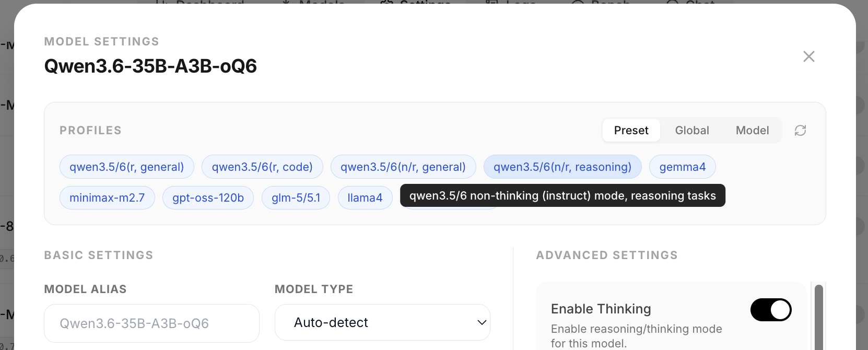Apply the llama4 profile
The width and height of the screenshot is (868, 350).
365,198
